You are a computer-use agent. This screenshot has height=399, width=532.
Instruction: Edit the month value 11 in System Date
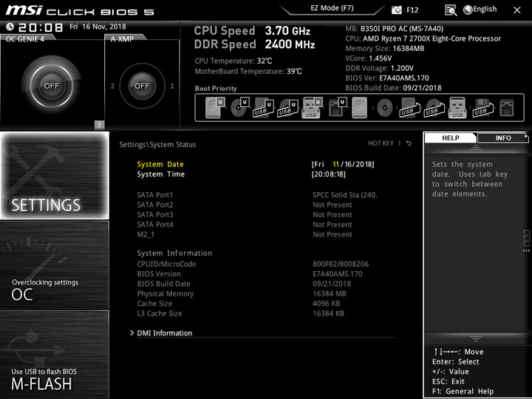(x=335, y=164)
